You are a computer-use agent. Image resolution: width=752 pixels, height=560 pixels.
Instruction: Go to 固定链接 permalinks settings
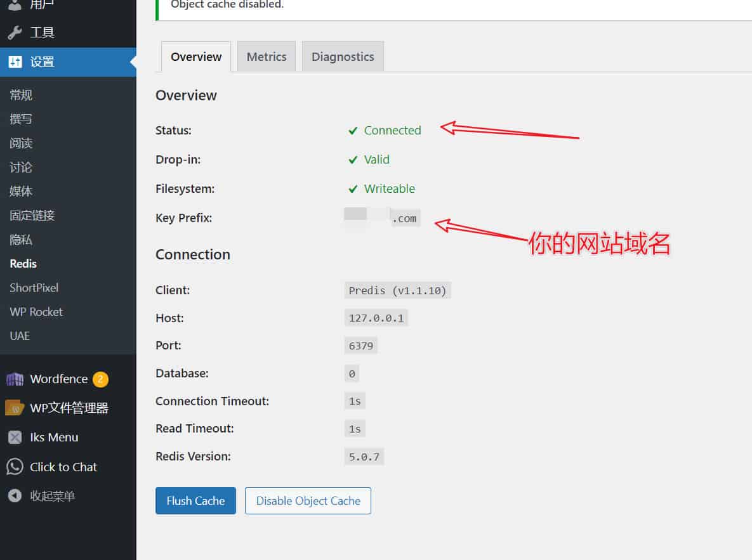point(32,216)
